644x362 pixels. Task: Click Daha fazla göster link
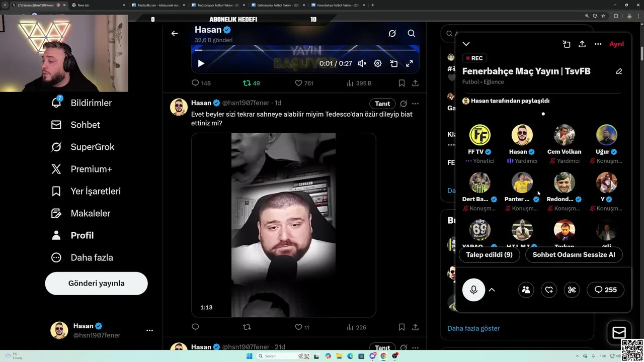[x=473, y=328]
